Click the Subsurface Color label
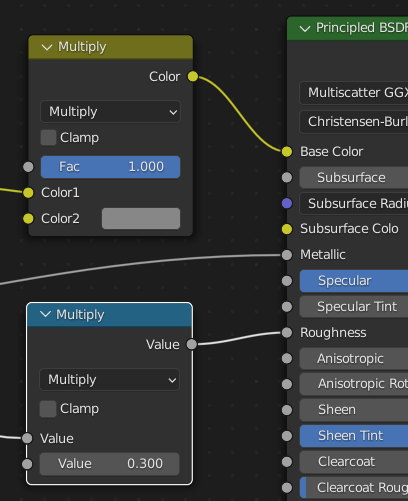The width and height of the screenshot is (408, 501). coord(349,229)
